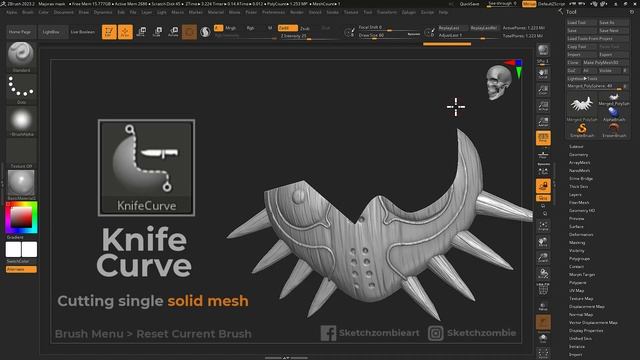Click the Scroll canvas icon
This screenshot has height=360, width=640.
(543, 74)
